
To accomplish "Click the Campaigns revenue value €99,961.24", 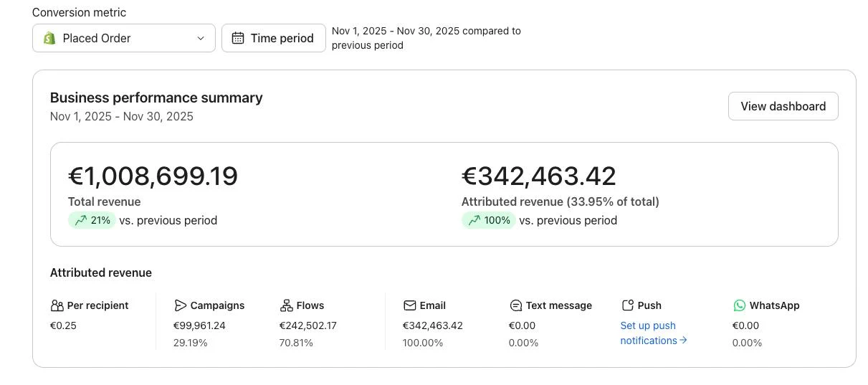I will 199,325.
